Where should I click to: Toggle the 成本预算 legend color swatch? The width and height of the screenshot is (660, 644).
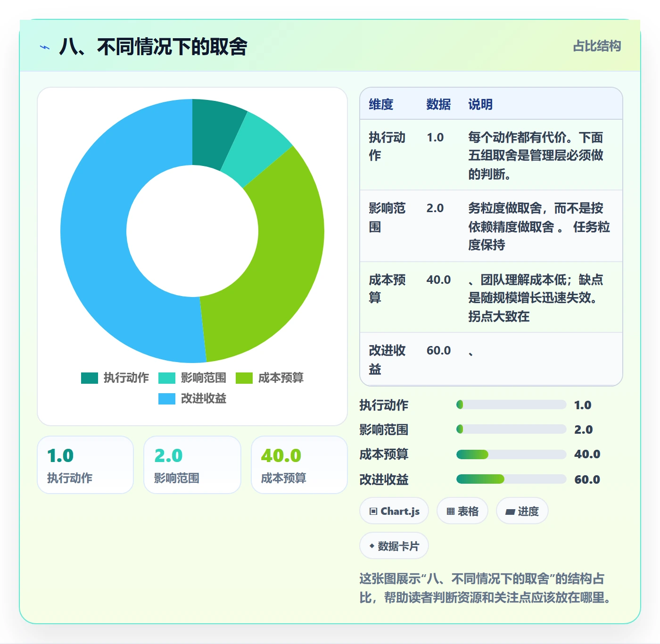pos(244,378)
